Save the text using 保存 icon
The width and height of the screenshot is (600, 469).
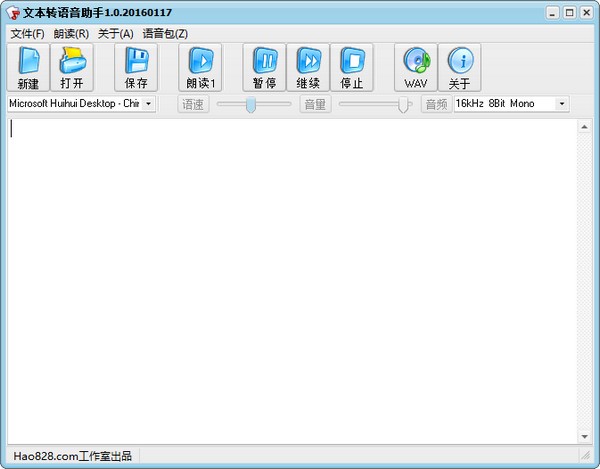[x=136, y=67]
